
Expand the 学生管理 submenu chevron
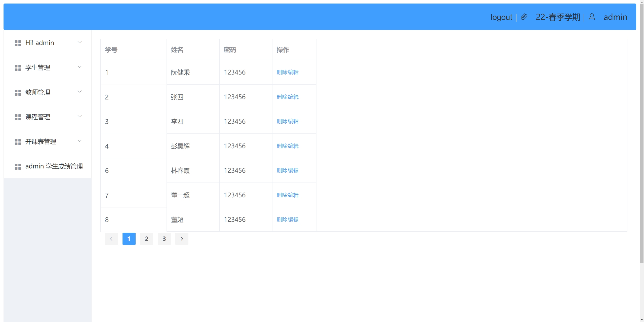pos(79,67)
